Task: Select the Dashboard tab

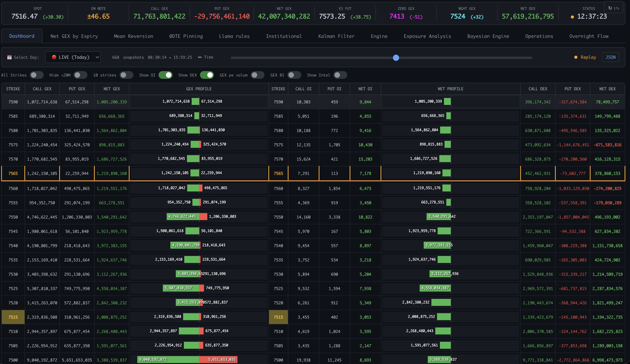Action: pyautogui.click(x=22, y=36)
